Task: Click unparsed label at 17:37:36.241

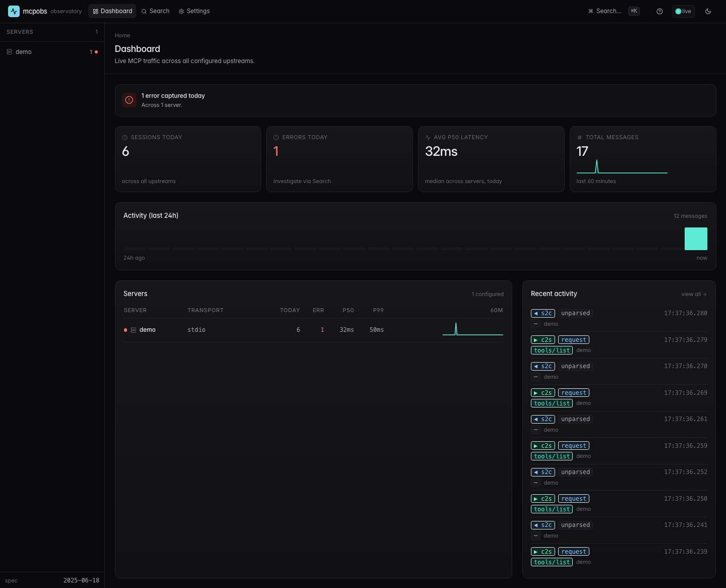Action: (575, 525)
